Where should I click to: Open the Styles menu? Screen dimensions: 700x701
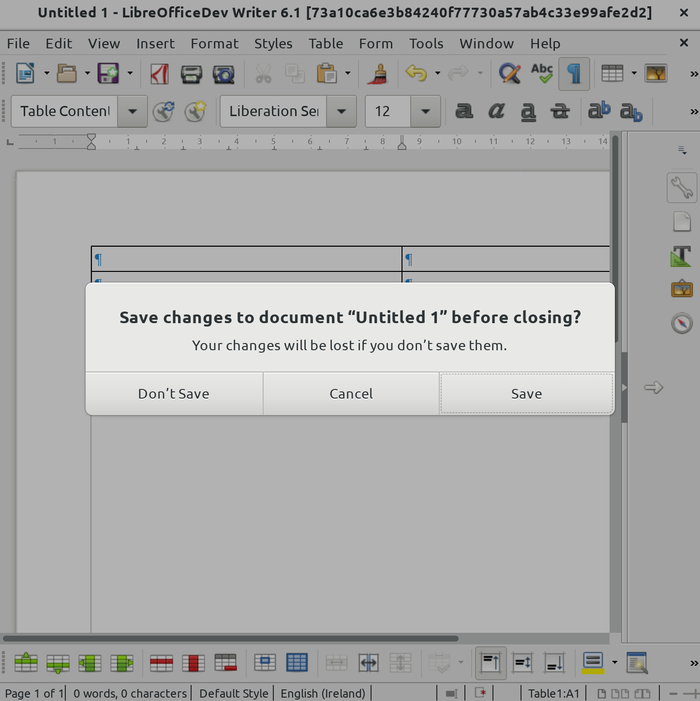pyautogui.click(x=273, y=43)
